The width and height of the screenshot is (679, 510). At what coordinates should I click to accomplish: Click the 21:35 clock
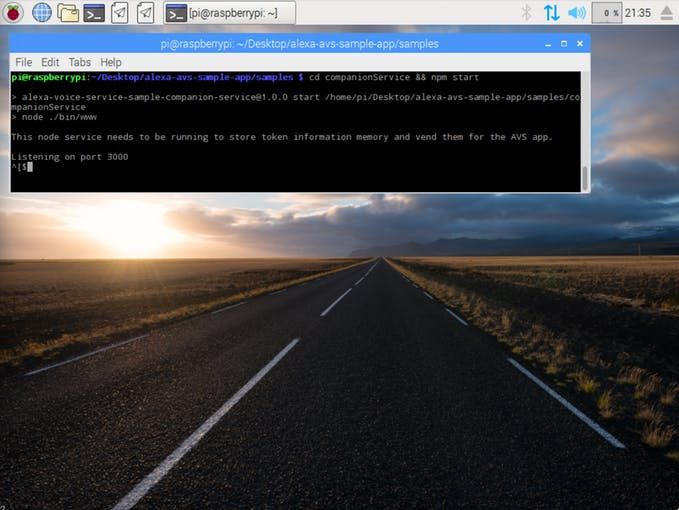click(x=637, y=13)
